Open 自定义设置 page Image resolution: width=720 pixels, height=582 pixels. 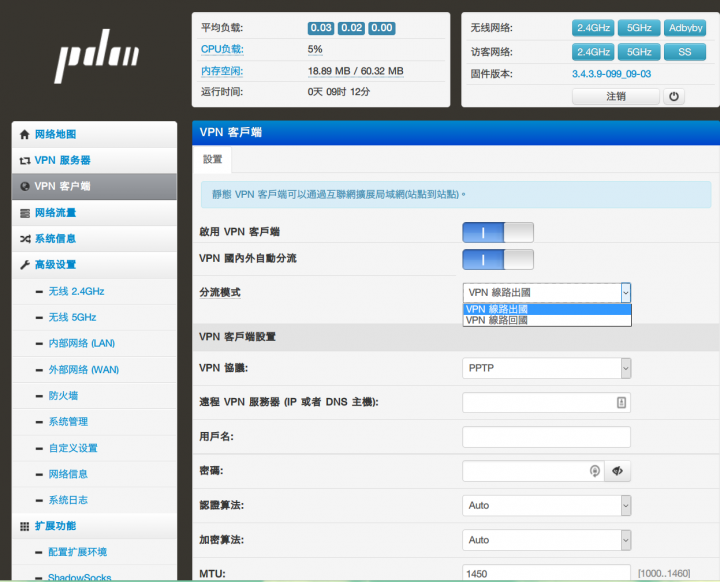pos(73,448)
